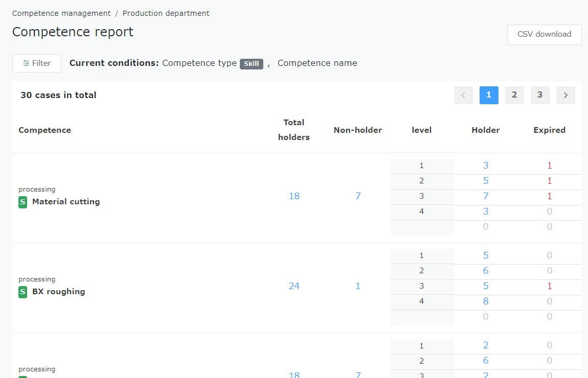
Task: Select page 1 in pagination
Action: [489, 95]
